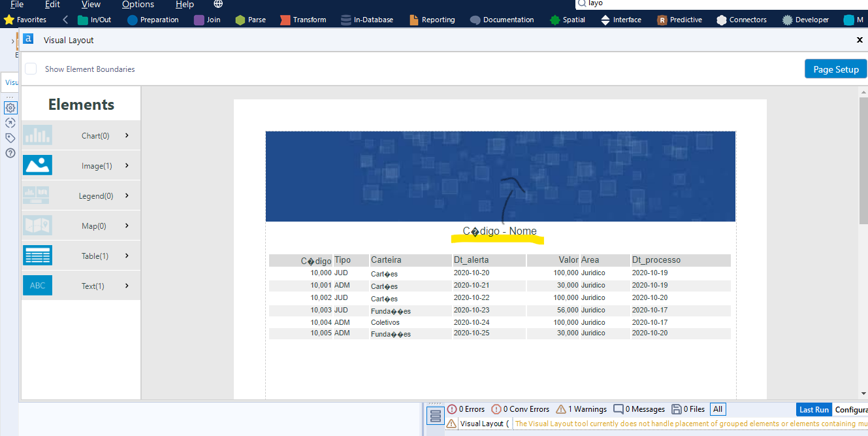Click the 1 Warnings indicator
Screen dimensions: 868x436
click(x=581, y=409)
